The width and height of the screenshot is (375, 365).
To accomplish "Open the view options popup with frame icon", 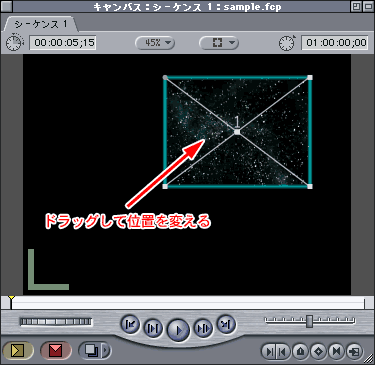I will (219, 43).
